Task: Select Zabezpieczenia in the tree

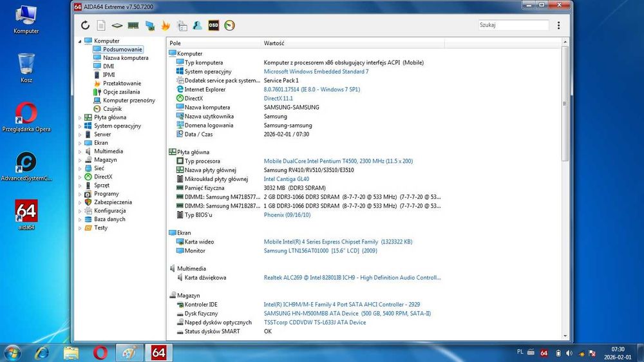Action: tap(113, 202)
